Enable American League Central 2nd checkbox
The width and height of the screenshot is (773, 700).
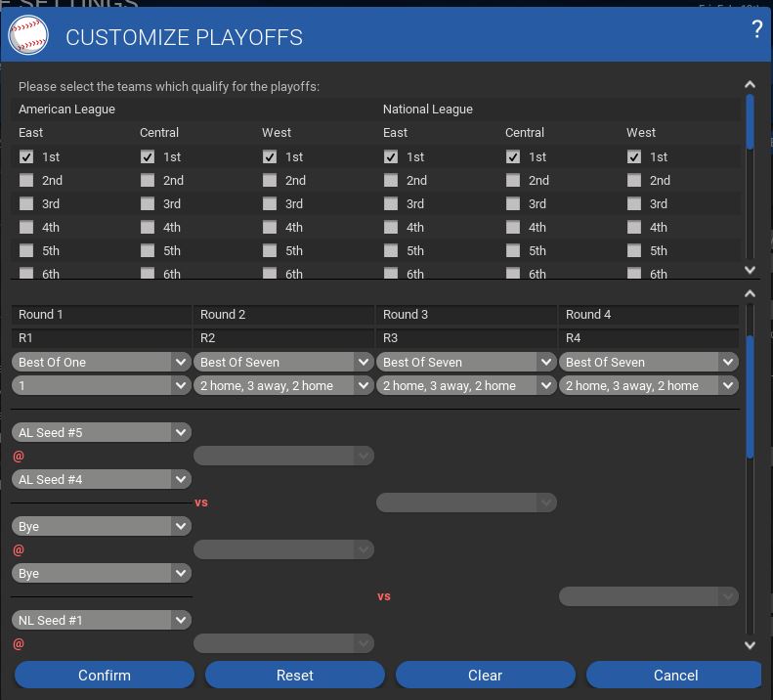click(x=148, y=180)
